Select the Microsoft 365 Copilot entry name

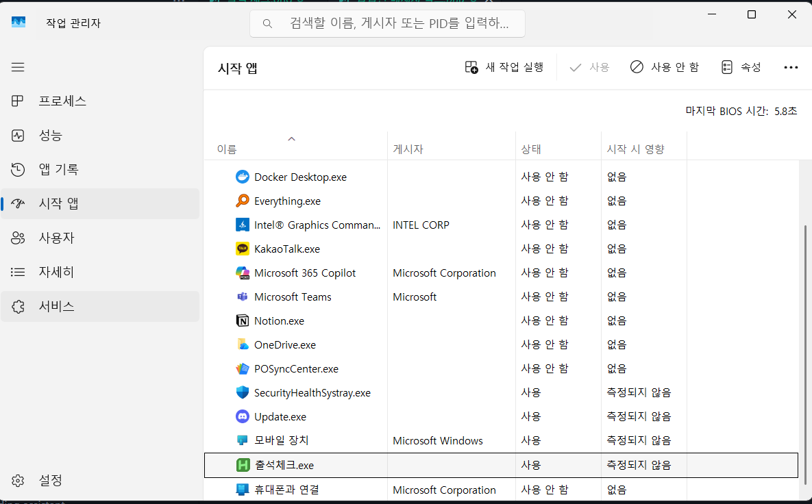(x=305, y=273)
